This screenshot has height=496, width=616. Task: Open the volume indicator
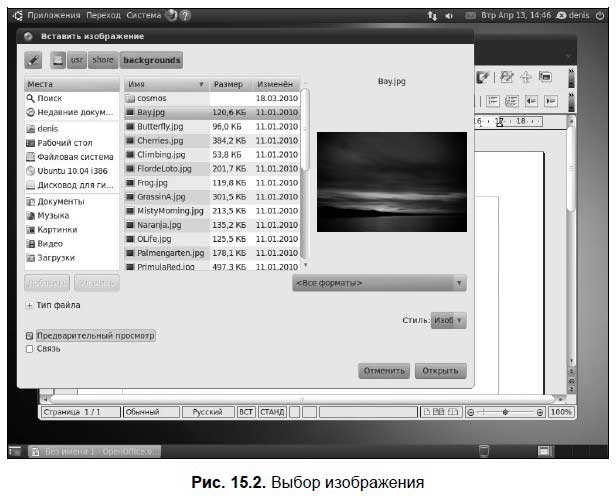pyautogui.click(x=449, y=16)
